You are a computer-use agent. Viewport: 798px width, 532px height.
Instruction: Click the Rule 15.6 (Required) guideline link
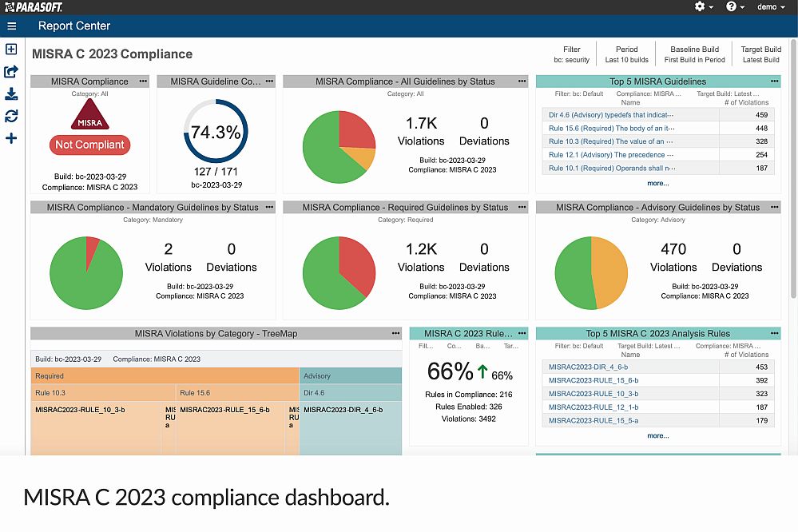pyautogui.click(x=611, y=128)
